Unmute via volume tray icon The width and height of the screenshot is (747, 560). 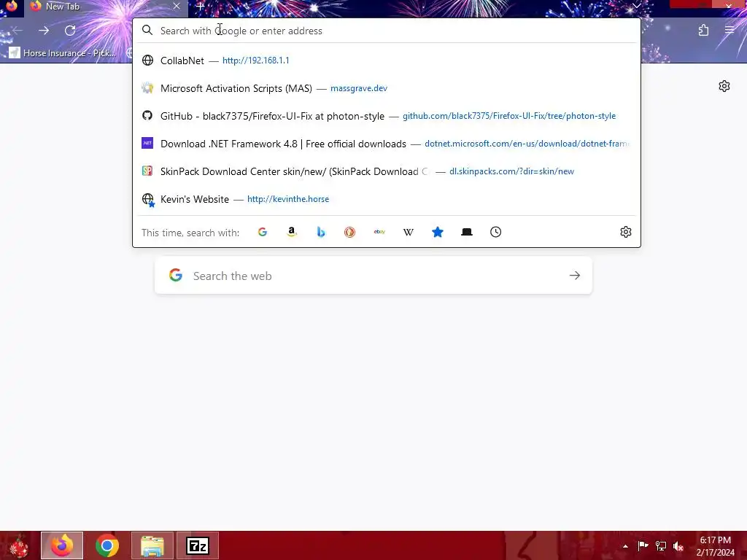point(678,545)
